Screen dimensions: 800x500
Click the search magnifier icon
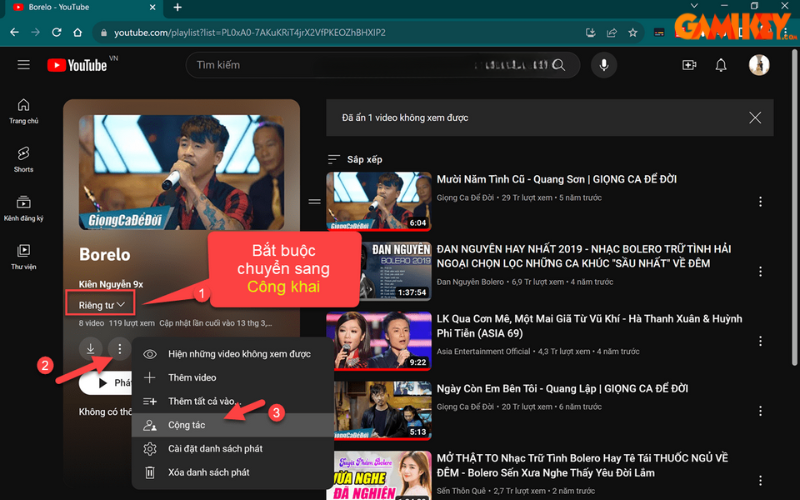pos(559,65)
